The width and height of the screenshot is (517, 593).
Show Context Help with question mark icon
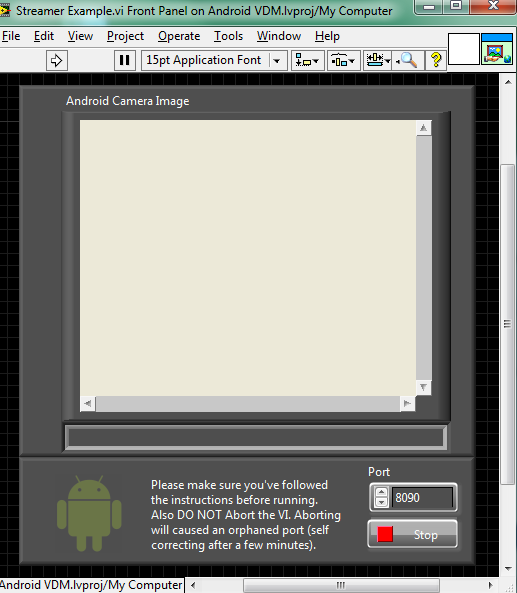(436, 61)
